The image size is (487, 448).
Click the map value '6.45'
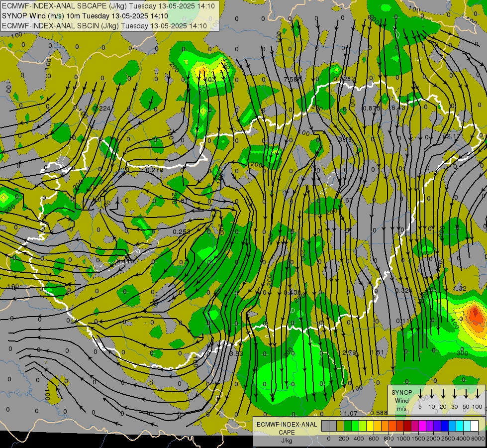(x=398, y=108)
